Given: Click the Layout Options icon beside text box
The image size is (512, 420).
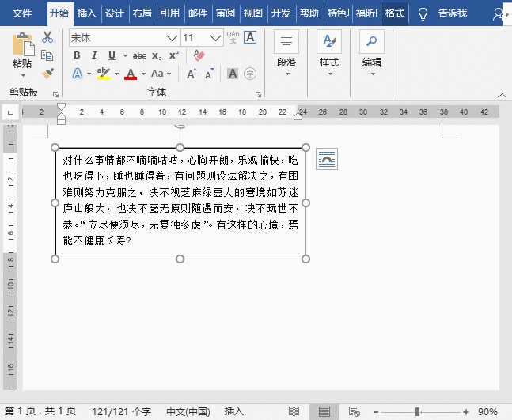Looking at the screenshot, I should (x=326, y=159).
